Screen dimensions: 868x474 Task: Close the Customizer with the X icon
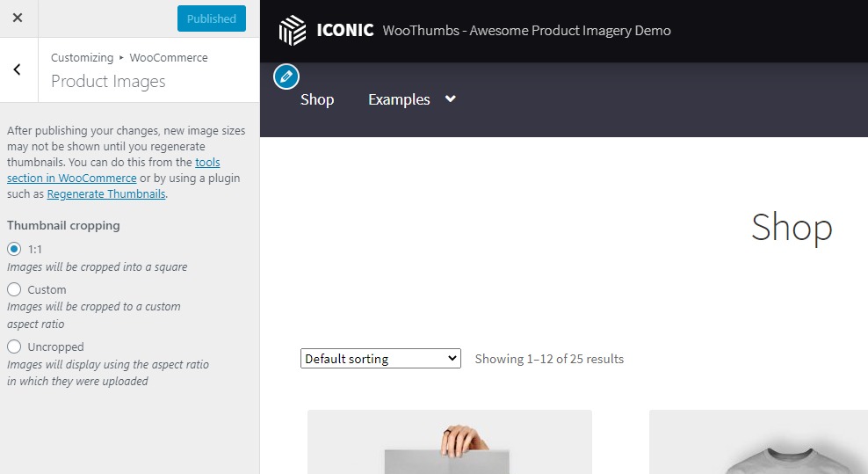click(18, 18)
